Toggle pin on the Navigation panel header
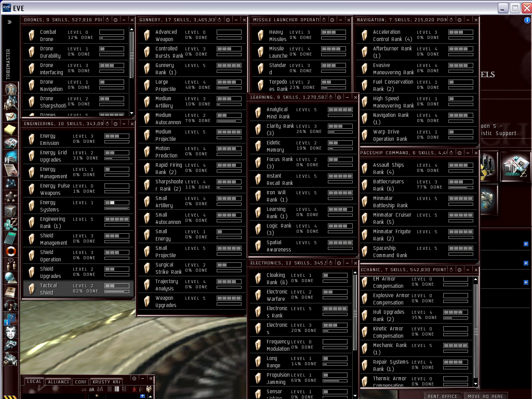Screen dimensions: 532x399 pos(451,20)
